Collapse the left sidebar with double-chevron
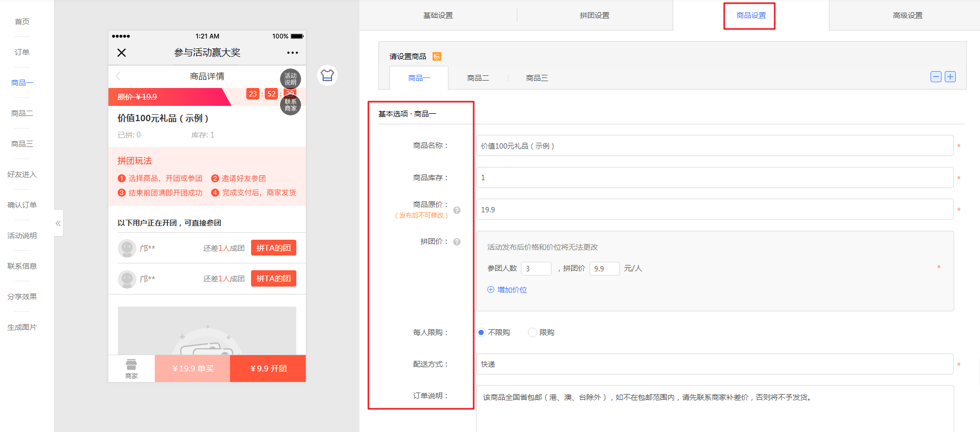The width and height of the screenshot is (980, 432). (x=58, y=223)
